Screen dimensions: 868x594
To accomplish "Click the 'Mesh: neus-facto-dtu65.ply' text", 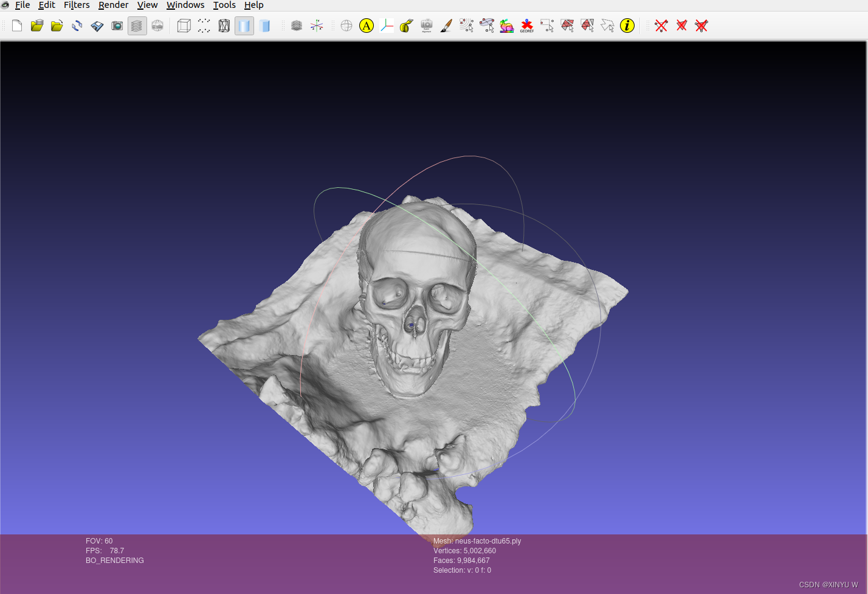I will pos(477,541).
